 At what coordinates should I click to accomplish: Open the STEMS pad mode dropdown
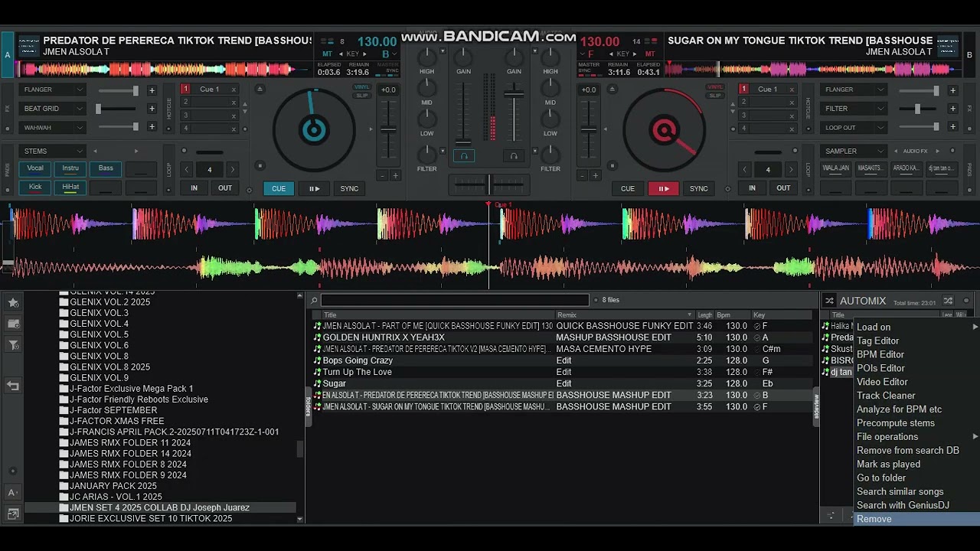click(x=52, y=151)
